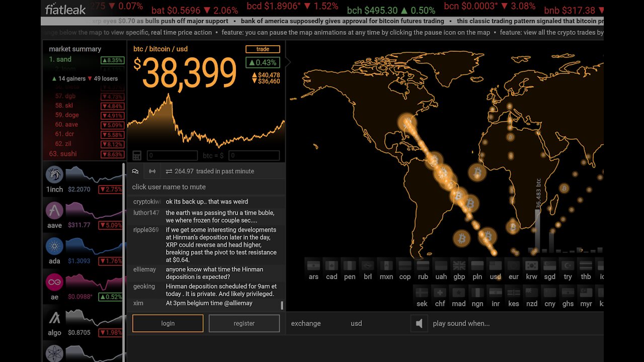Choose the eur currency flag
Image resolution: width=644 pixels, height=362 pixels.
pyautogui.click(x=513, y=265)
